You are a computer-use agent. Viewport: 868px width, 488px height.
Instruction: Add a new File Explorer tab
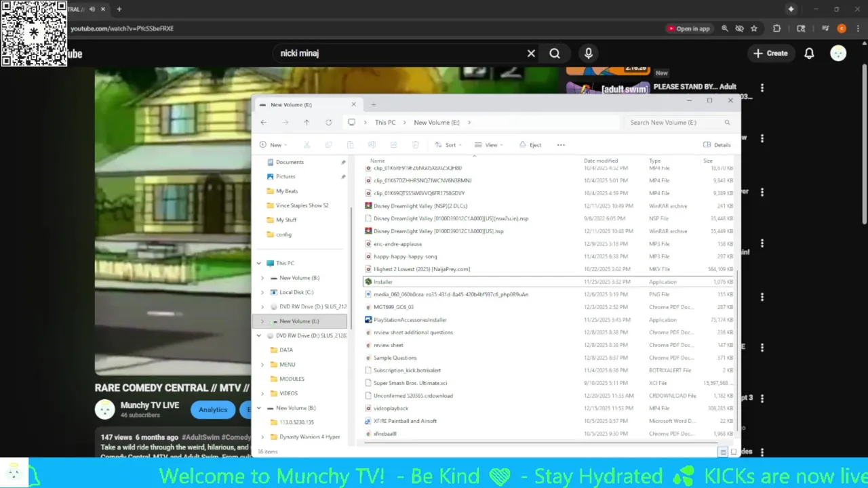pyautogui.click(x=374, y=104)
